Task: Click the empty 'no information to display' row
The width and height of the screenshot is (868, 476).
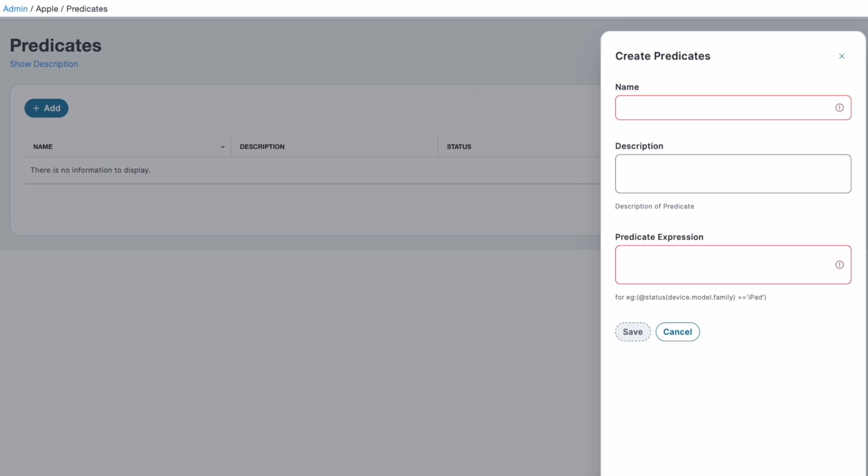Action: click(x=90, y=170)
